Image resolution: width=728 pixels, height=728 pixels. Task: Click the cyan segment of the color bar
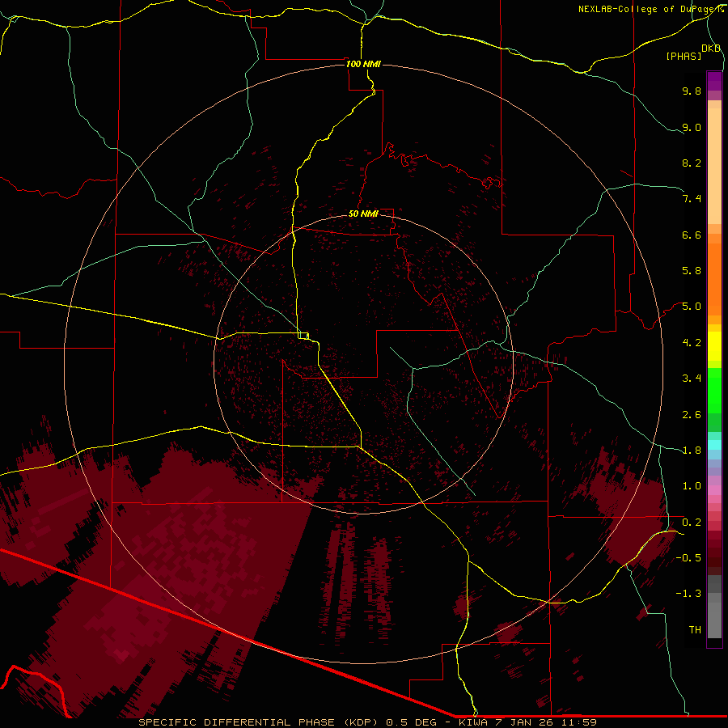[x=714, y=445]
